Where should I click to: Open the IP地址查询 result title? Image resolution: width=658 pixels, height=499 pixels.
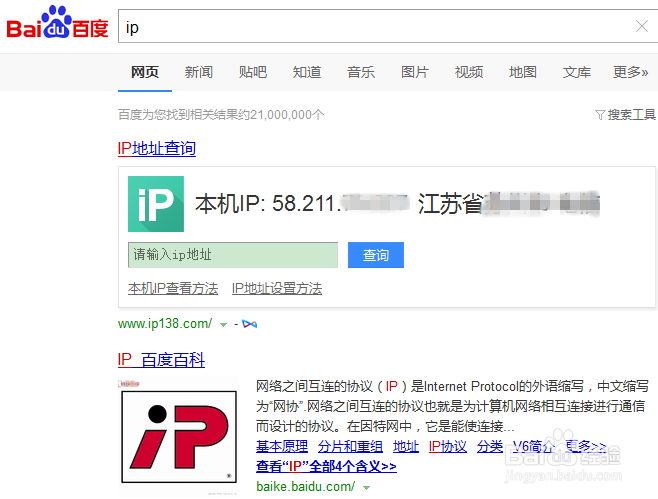tap(157, 149)
